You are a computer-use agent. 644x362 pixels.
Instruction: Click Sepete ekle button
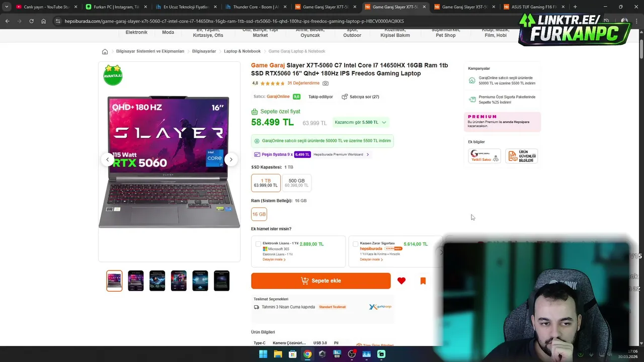(321, 281)
